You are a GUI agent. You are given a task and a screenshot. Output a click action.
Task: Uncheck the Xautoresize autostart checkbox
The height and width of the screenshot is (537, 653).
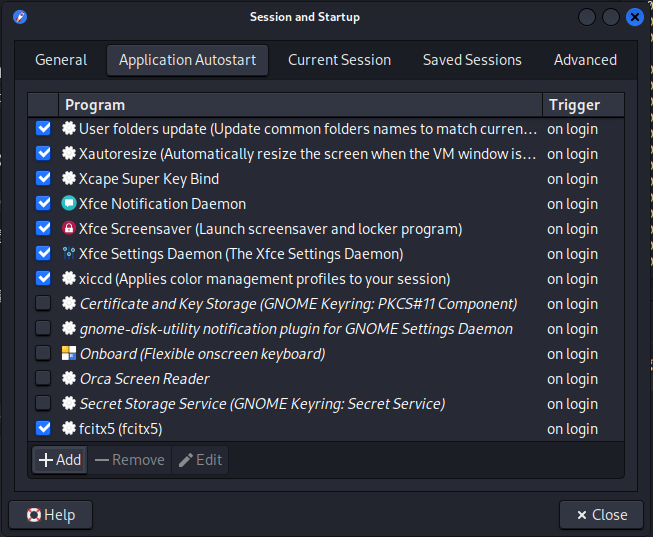coord(43,153)
